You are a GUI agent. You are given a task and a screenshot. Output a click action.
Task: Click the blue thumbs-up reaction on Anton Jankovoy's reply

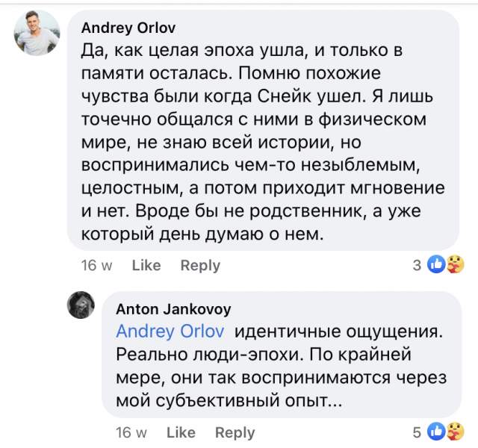(x=437, y=431)
